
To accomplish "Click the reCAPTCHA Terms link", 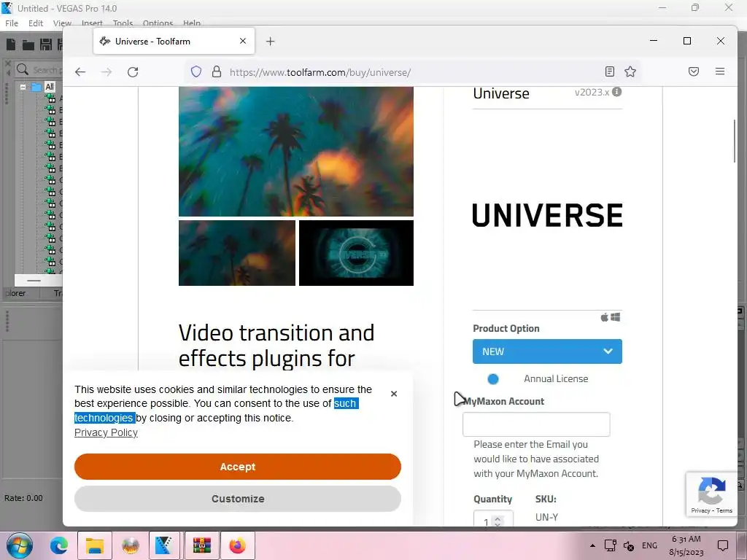I will pos(724,510).
